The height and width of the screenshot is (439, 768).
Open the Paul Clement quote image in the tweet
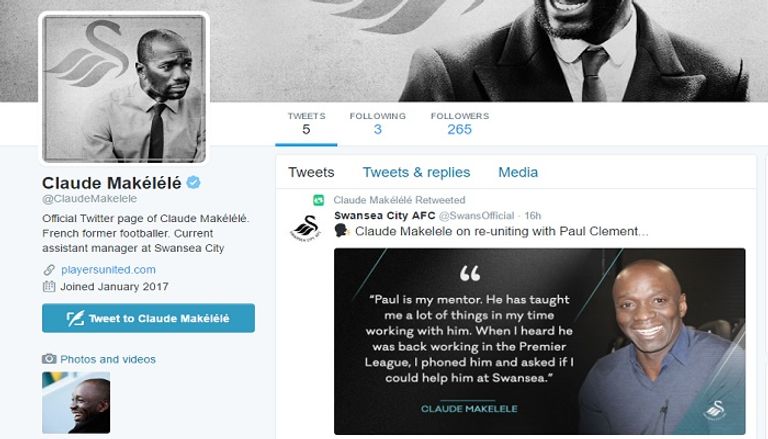click(x=539, y=341)
